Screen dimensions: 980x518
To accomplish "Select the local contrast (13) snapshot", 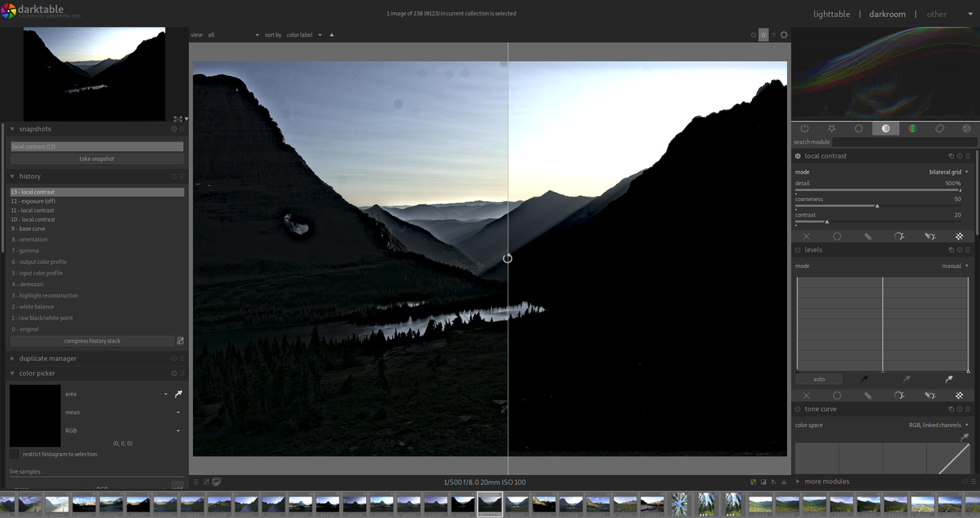I will (97, 146).
